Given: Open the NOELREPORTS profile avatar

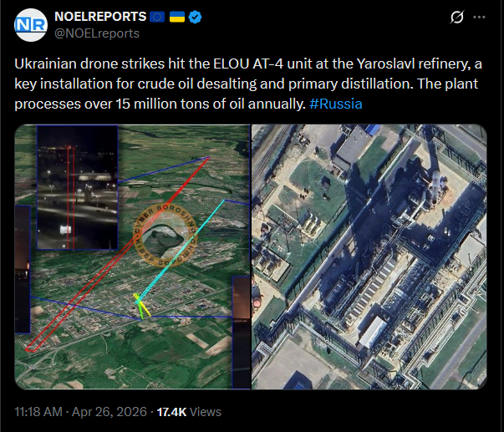Looking at the screenshot, I should pos(31,25).
